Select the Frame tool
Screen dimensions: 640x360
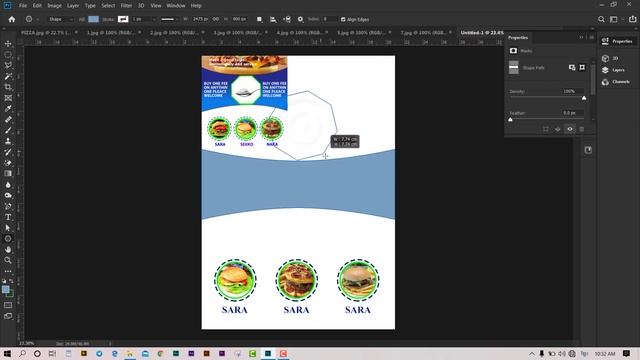(8, 98)
